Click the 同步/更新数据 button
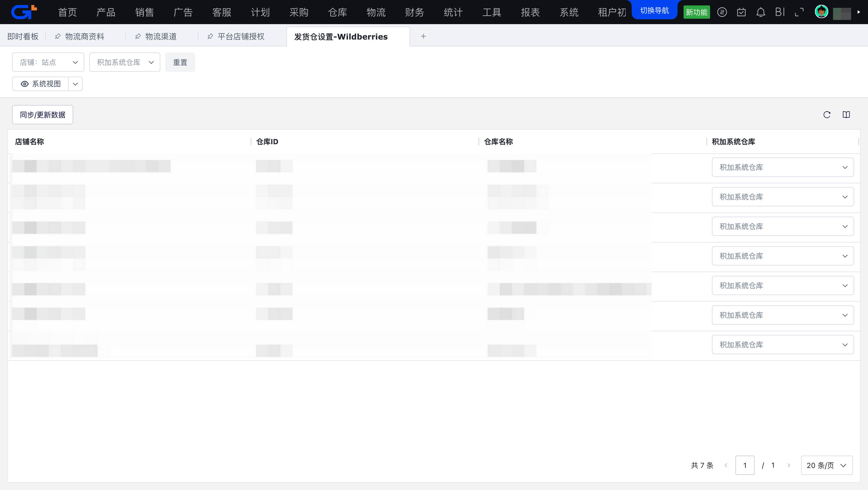The width and height of the screenshot is (868, 490). pyautogui.click(x=42, y=115)
